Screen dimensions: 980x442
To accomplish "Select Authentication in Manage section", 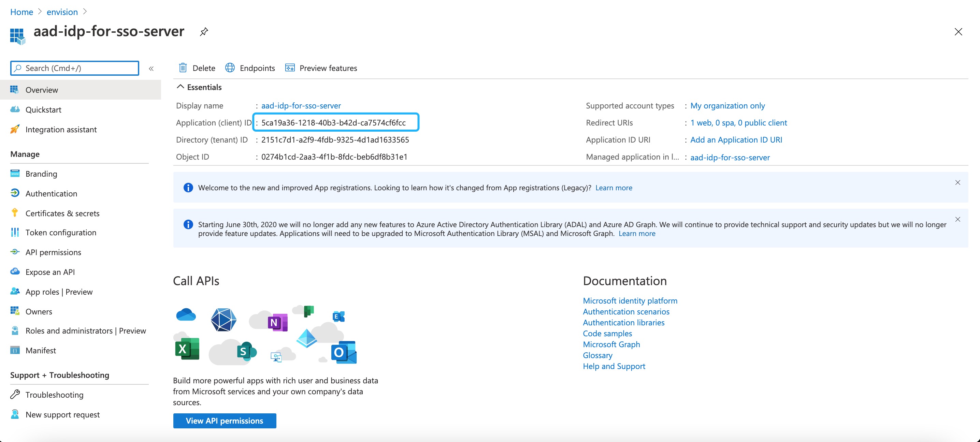I will point(52,194).
